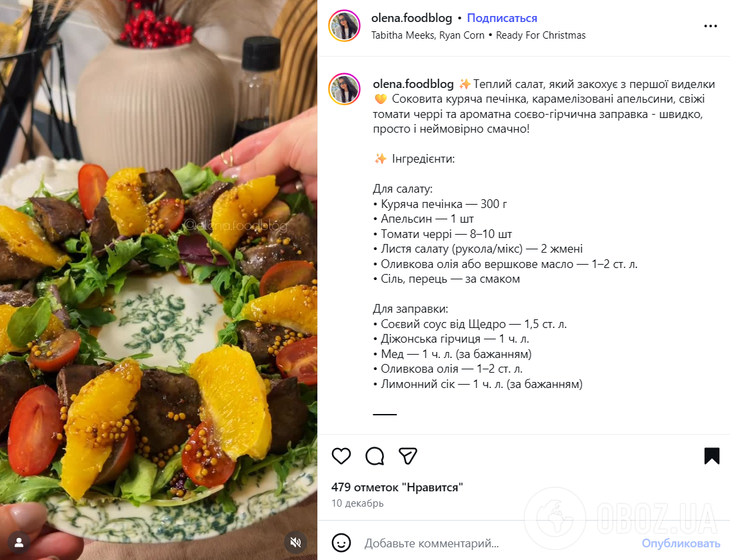730x560 pixels.
Task: Open comments via speech bubble icon
Action: coord(375,456)
